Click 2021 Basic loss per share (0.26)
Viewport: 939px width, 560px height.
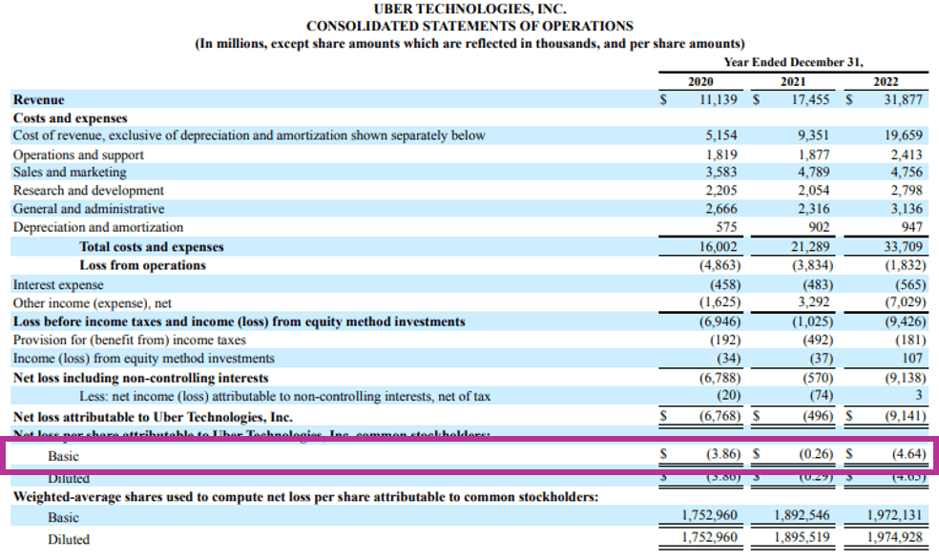(x=816, y=454)
